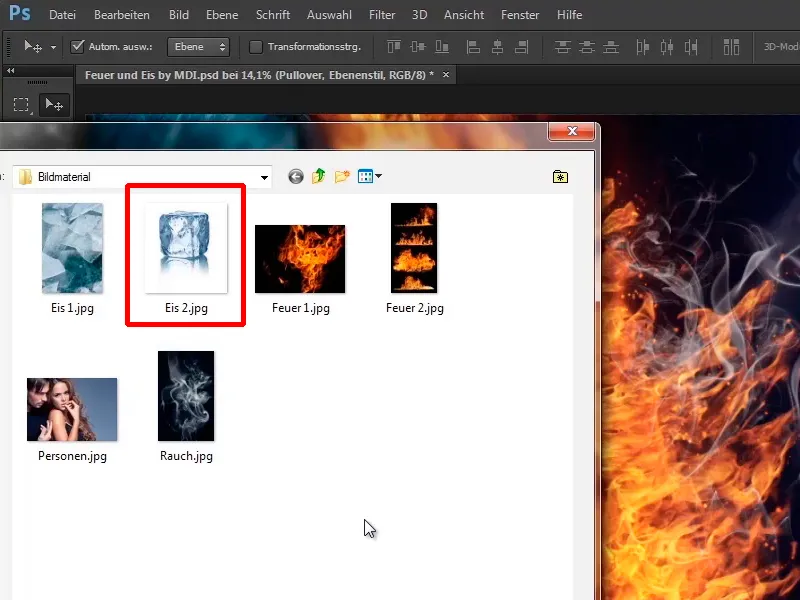Open the Schrift menu

coord(273,15)
